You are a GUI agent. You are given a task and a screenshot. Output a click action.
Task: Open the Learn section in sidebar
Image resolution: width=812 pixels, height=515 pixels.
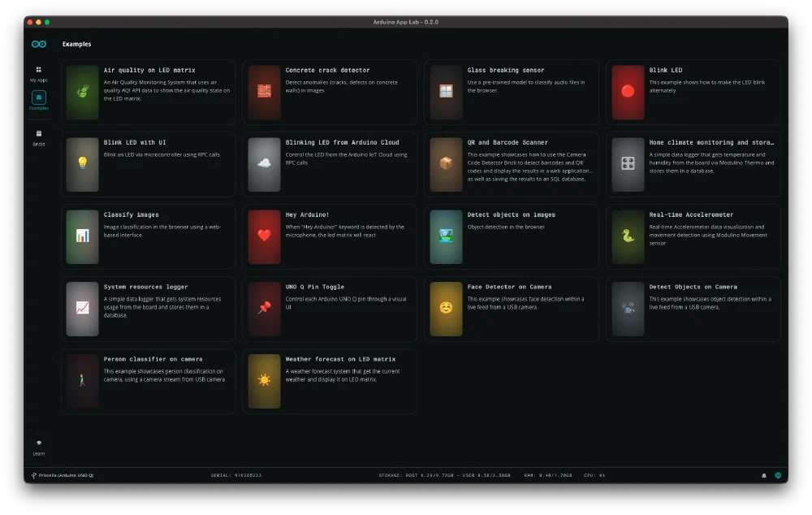coord(39,448)
